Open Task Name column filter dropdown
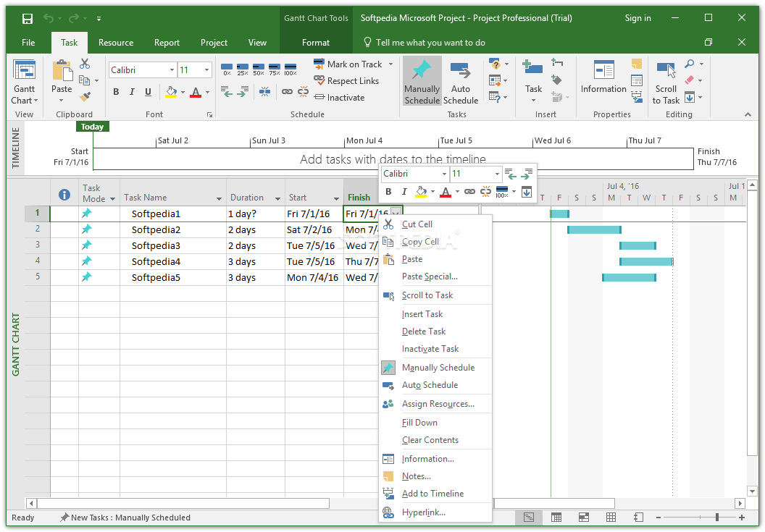Viewport: 765px width, 532px height. tap(219, 198)
